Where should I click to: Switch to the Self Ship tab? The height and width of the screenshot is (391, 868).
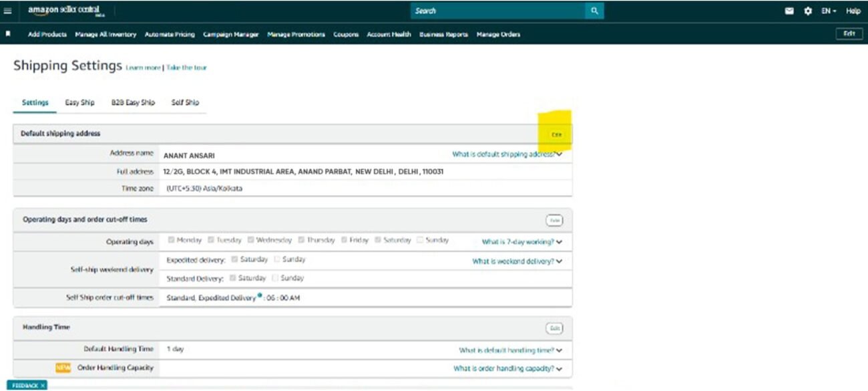click(185, 103)
